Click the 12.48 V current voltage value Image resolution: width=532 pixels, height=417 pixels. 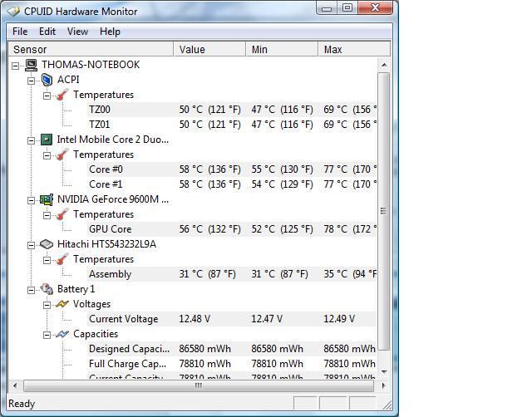point(195,319)
